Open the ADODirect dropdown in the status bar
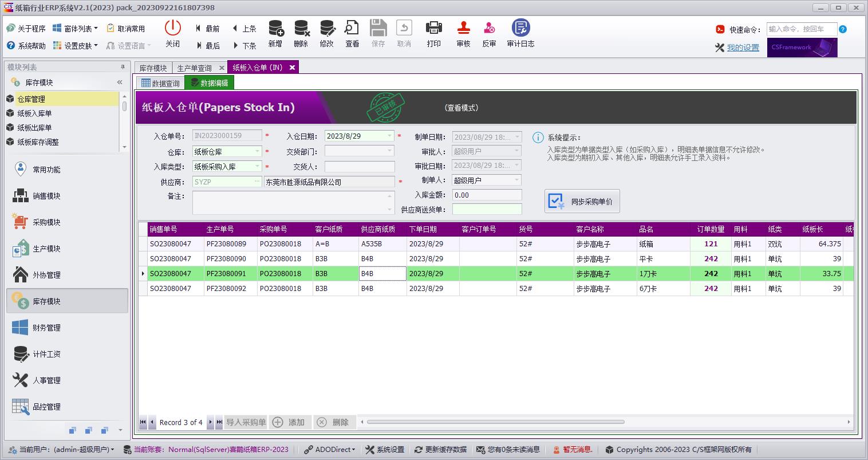868x460 pixels. tap(330, 449)
